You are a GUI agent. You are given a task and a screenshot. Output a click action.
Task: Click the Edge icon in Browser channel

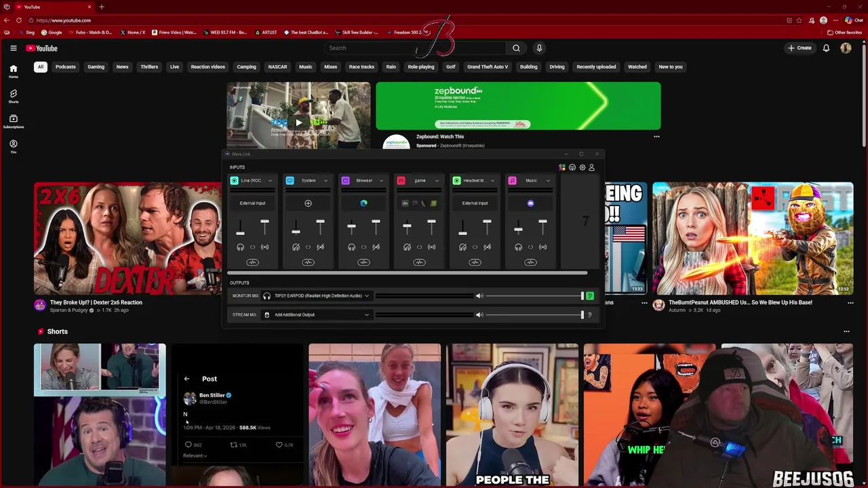point(363,203)
